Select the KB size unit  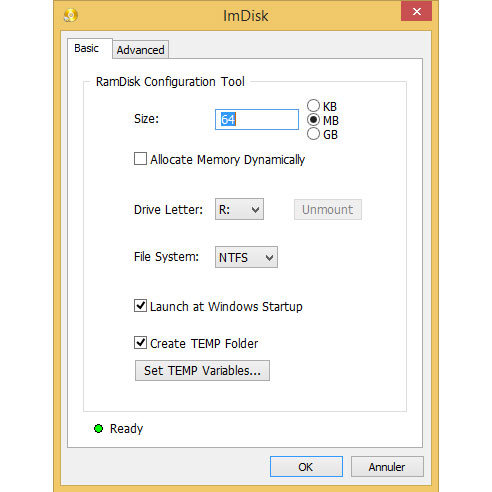[313, 106]
